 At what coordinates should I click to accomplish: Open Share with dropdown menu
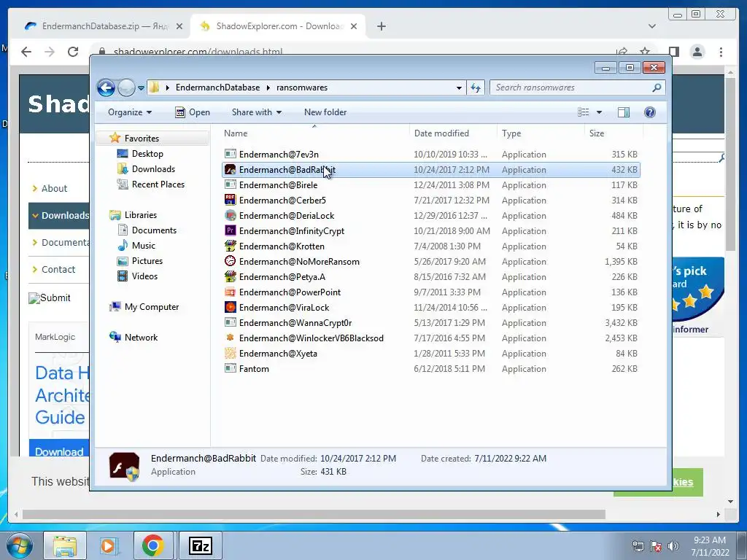pyautogui.click(x=256, y=112)
